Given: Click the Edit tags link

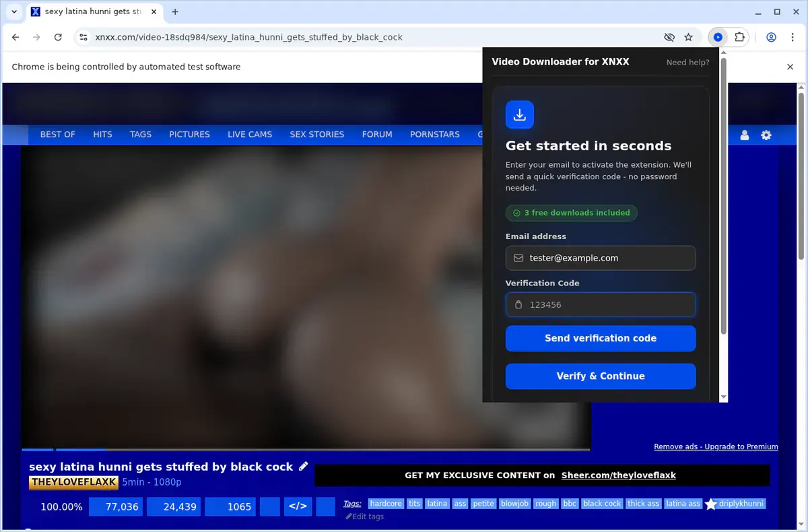Looking at the screenshot, I should 364,517.
